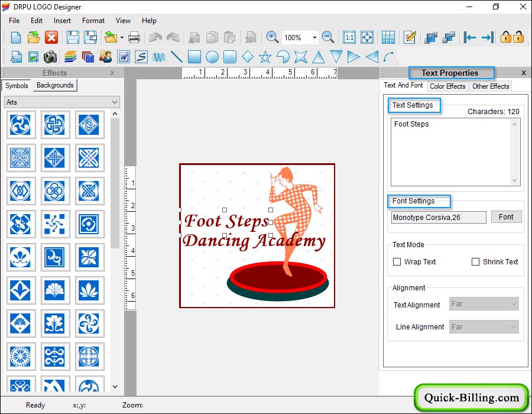Set actual size with the 1:1 icon
The width and height of the screenshot is (532, 414).
tap(349, 37)
